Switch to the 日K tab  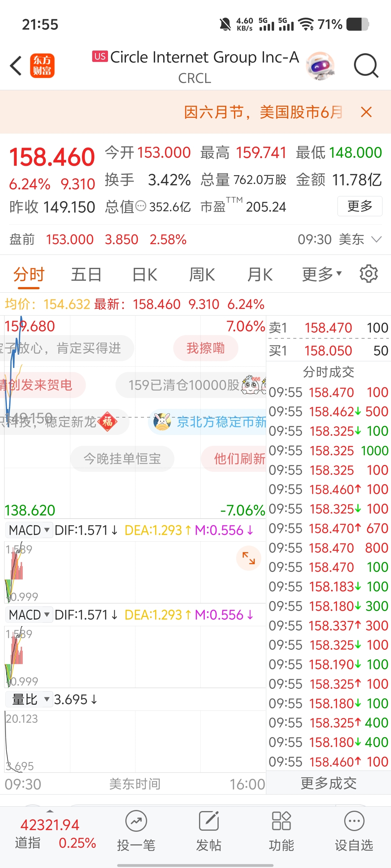[x=145, y=274]
